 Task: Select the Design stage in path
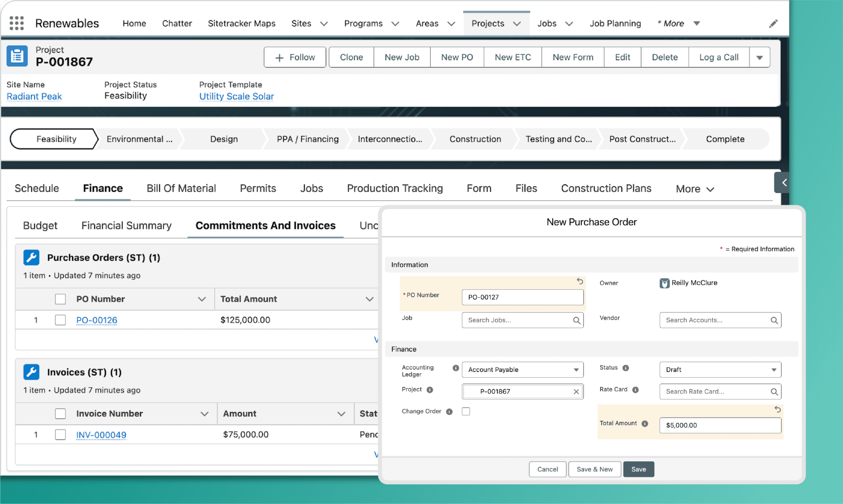[224, 139]
